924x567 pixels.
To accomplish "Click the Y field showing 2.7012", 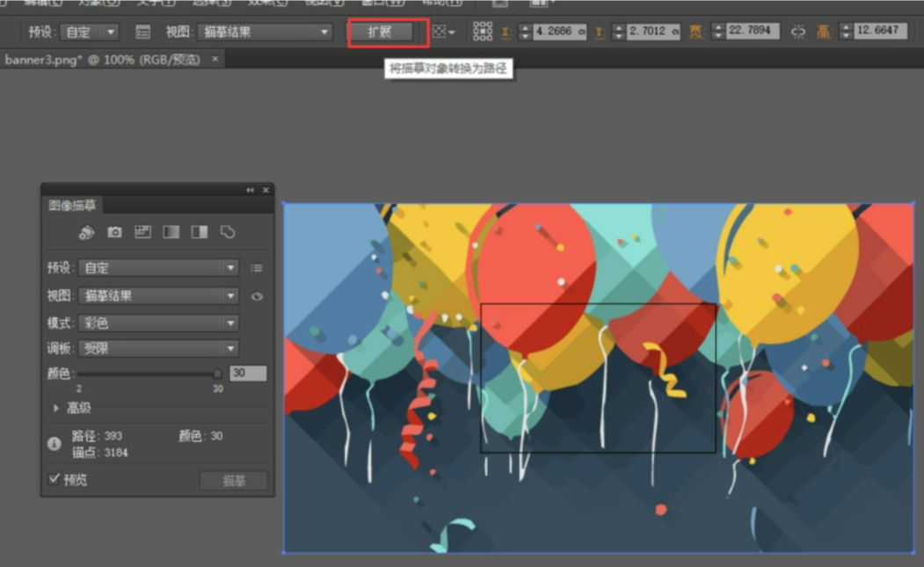I will [x=653, y=32].
